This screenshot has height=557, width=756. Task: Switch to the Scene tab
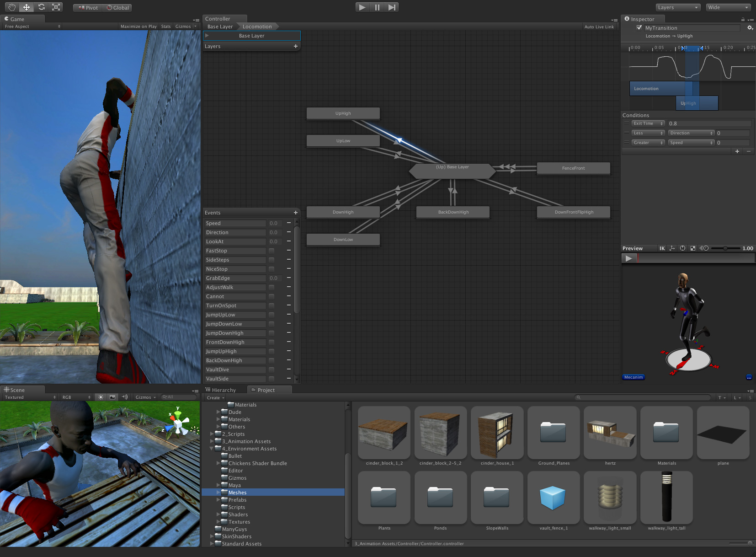coord(18,390)
